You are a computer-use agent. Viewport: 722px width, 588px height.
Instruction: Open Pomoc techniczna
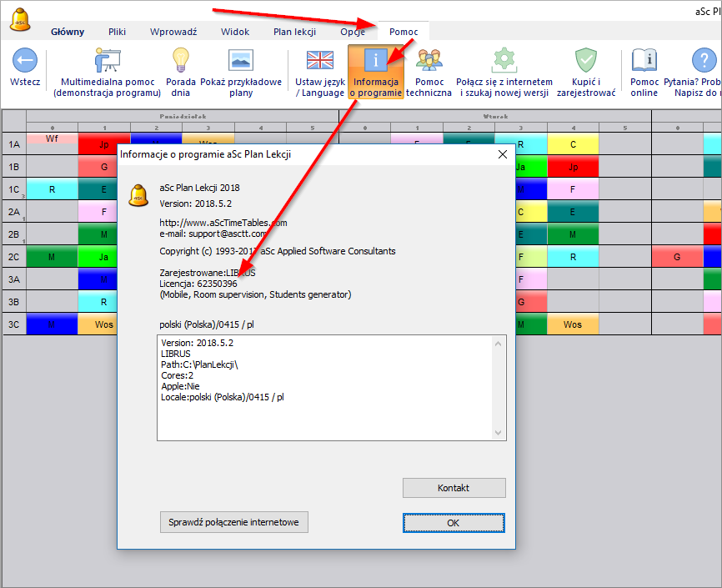[429, 73]
